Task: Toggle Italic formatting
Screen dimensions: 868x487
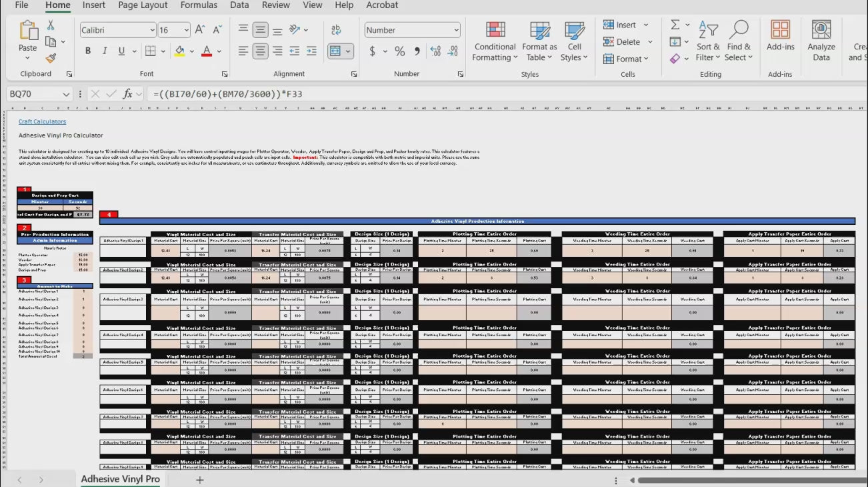Action: tap(105, 51)
